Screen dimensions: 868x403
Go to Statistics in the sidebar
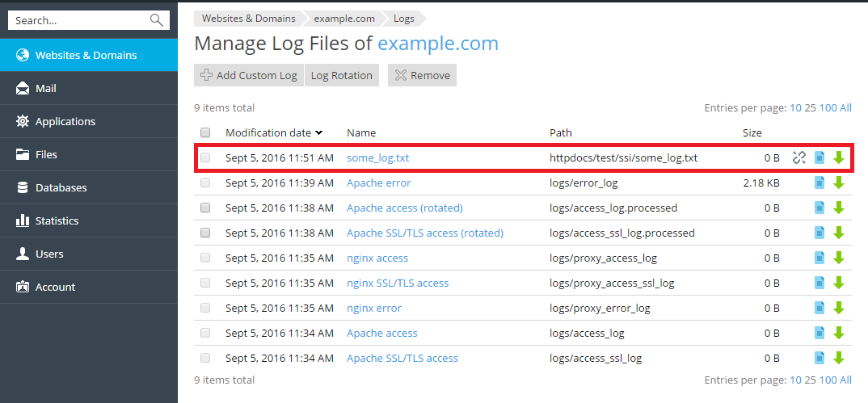point(57,221)
